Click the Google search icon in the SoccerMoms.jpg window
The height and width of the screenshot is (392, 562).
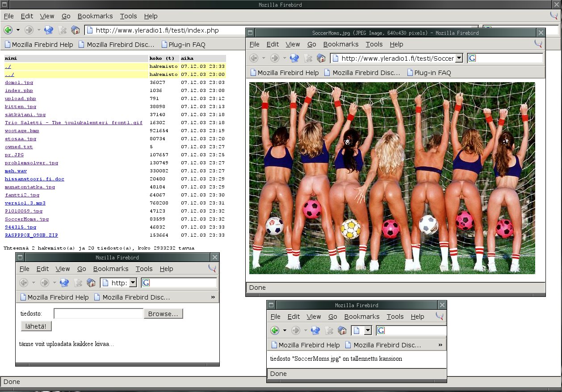[472, 58]
